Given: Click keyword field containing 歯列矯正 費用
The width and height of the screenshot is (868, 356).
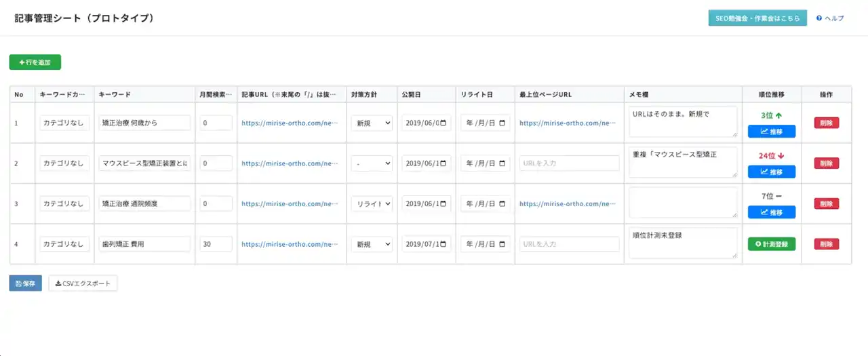Looking at the screenshot, I should (144, 244).
